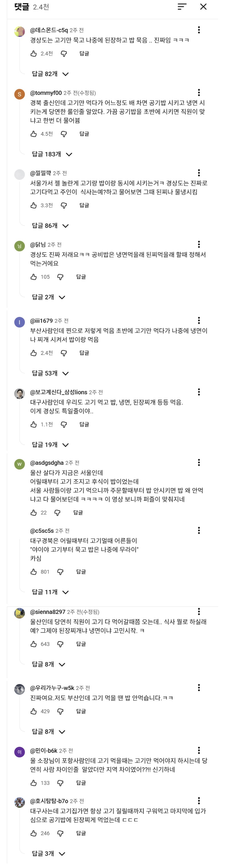Click @호시탐탐-b7o's profile picture

click(x=19, y=802)
